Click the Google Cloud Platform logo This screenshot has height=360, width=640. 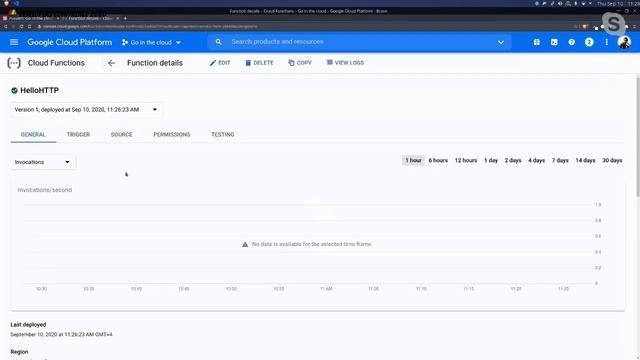point(69,42)
